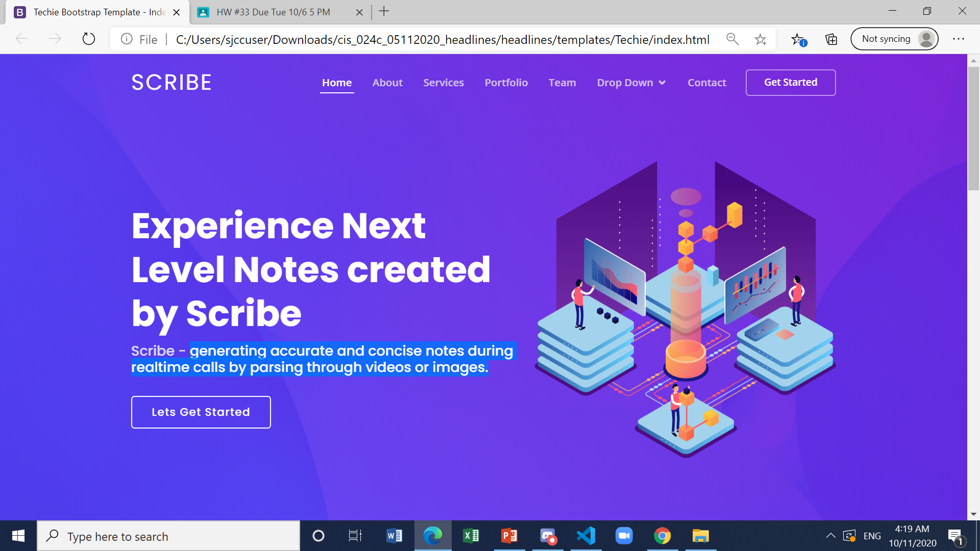Click the Get Started button in the navbar
This screenshot has width=980, height=551.
790,82
